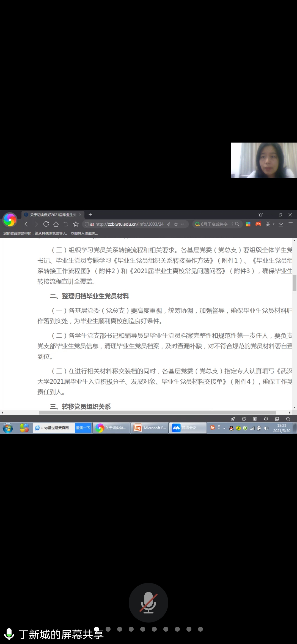Expand the address bar dropdown chevron

pos(182,224)
